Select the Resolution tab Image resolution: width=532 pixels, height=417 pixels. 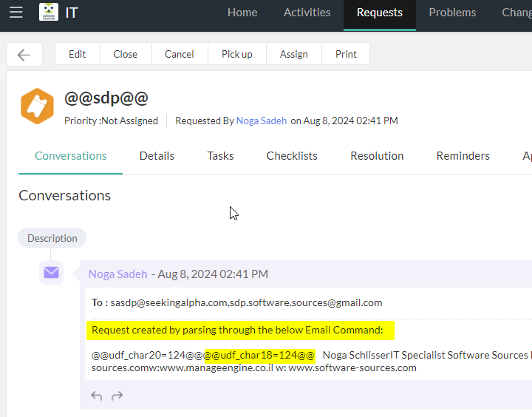pos(377,156)
